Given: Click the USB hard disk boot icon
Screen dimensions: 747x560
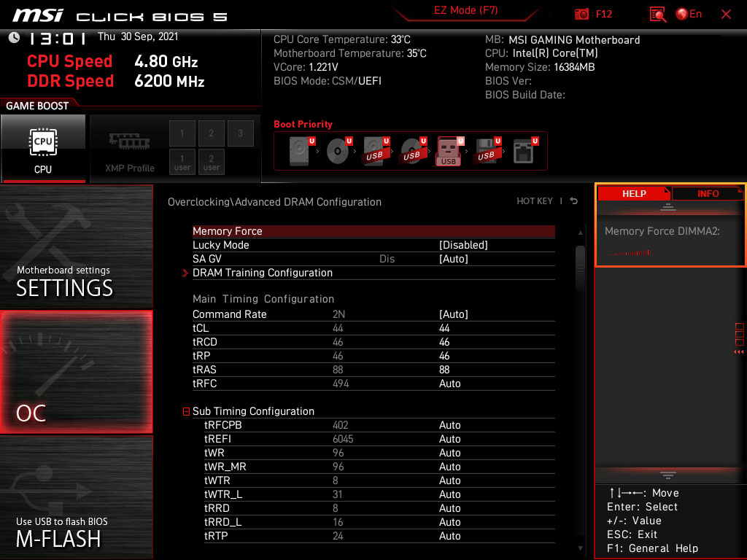Looking at the screenshot, I should tap(376, 151).
